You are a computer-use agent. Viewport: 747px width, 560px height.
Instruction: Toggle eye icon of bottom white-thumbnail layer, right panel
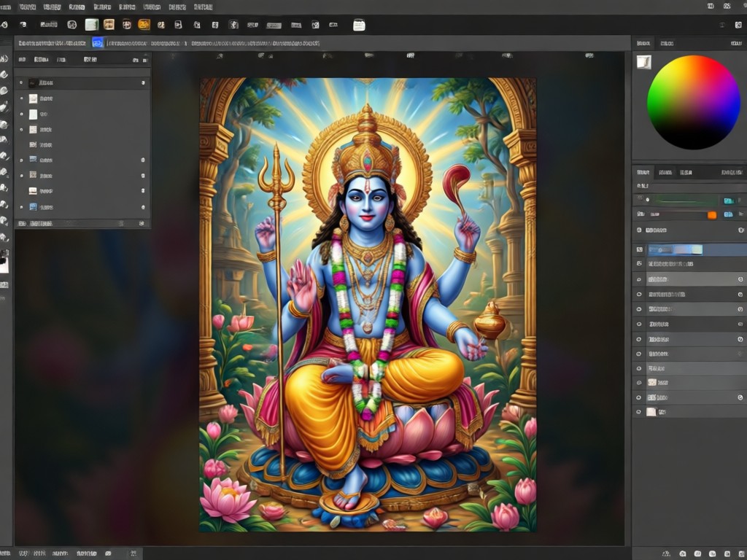click(639, 412)
